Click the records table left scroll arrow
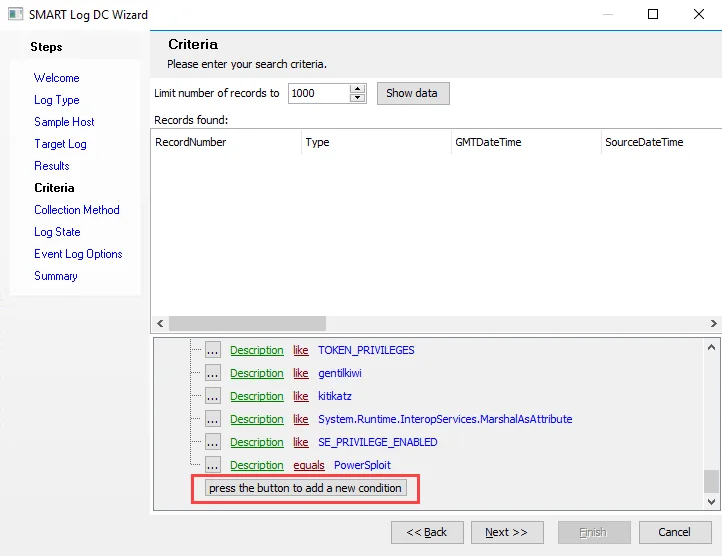 point(160,323)
